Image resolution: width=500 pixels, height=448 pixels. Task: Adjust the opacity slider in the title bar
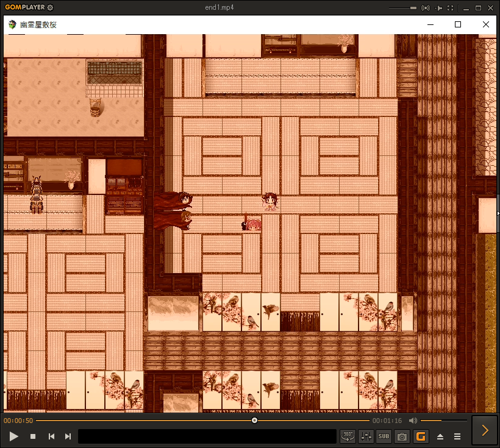[402, 8]
